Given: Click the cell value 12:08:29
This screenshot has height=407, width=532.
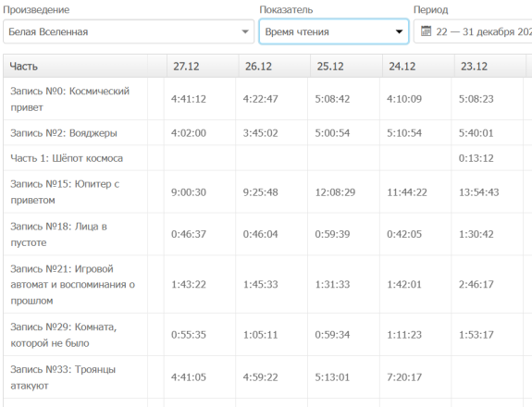Looking at the screenshot, I should click(335, 192).
